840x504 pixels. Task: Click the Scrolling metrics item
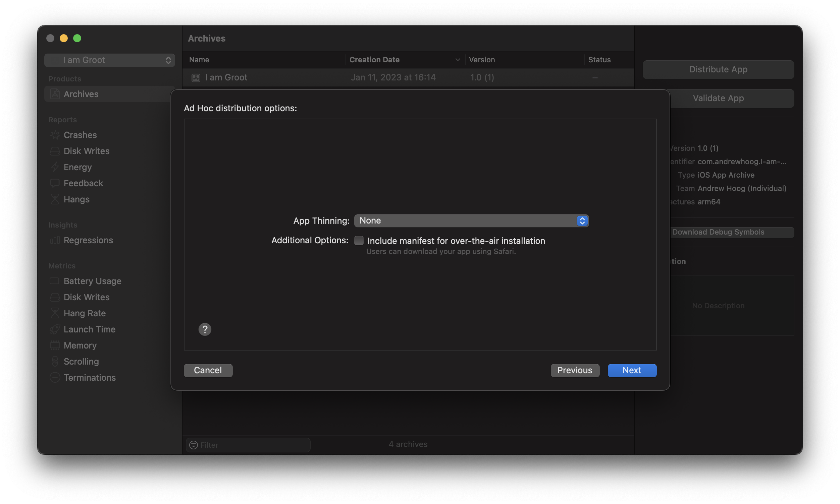(81, 361)
